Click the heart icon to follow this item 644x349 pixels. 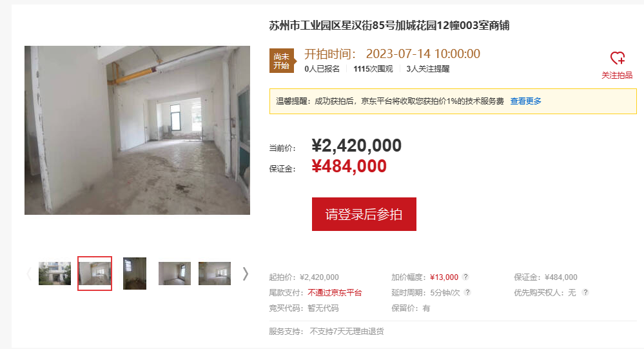[x=618, y=58]
